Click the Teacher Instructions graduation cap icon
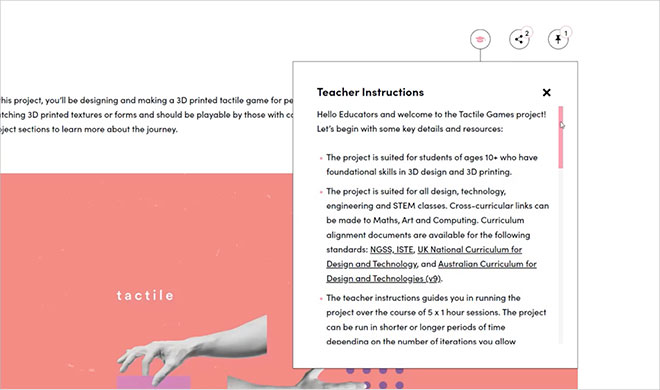The image size is (660, 390). (x=480, y=40)
